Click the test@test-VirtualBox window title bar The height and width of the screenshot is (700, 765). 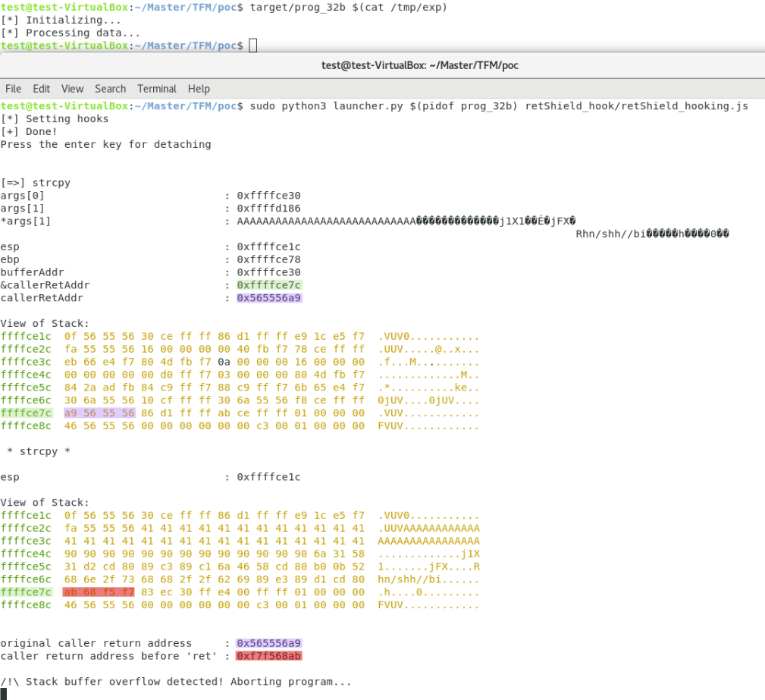point(419,65)
